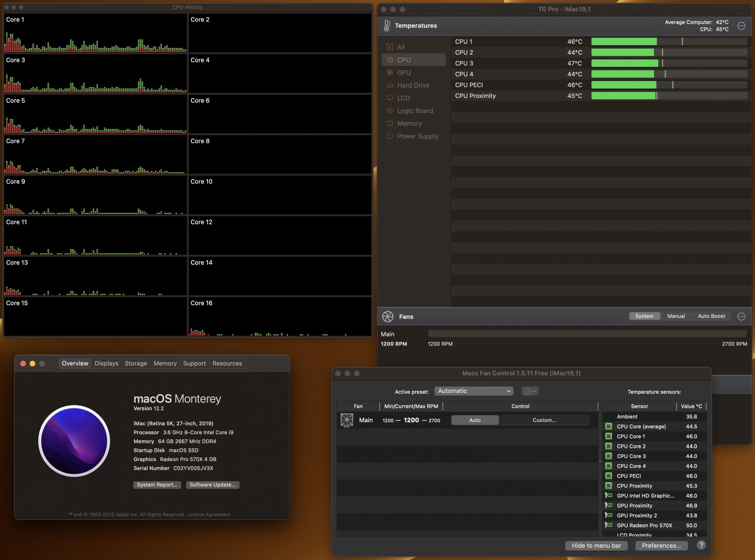Select the Memory category in TG Pro sidebar
This screenshot has width=755, height=560.
(410, 123)
